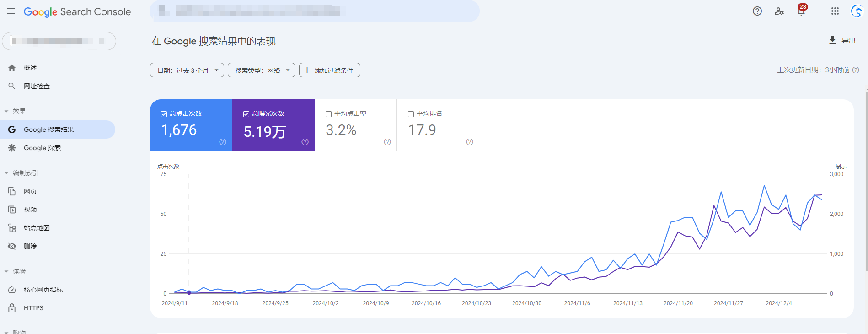Click the gauge icon beside 核心网页指标
The image size is (868, 334).
pos(12,290)
